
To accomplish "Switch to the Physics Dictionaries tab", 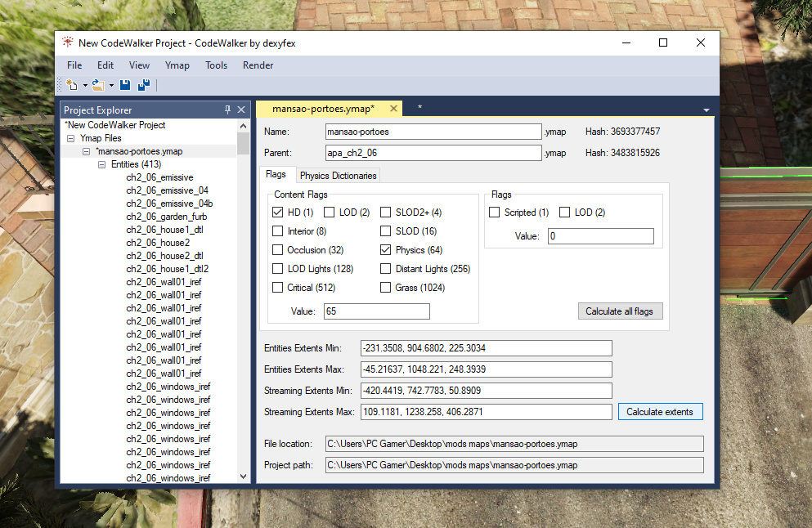I will [x=338, y=176].
